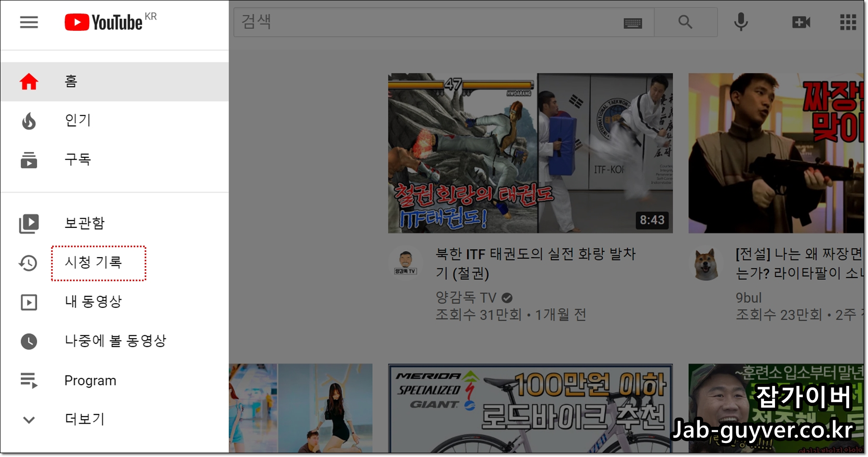Open channel name 양감독 TV
This screenshot has height=457, width=868.
[466, 297]
